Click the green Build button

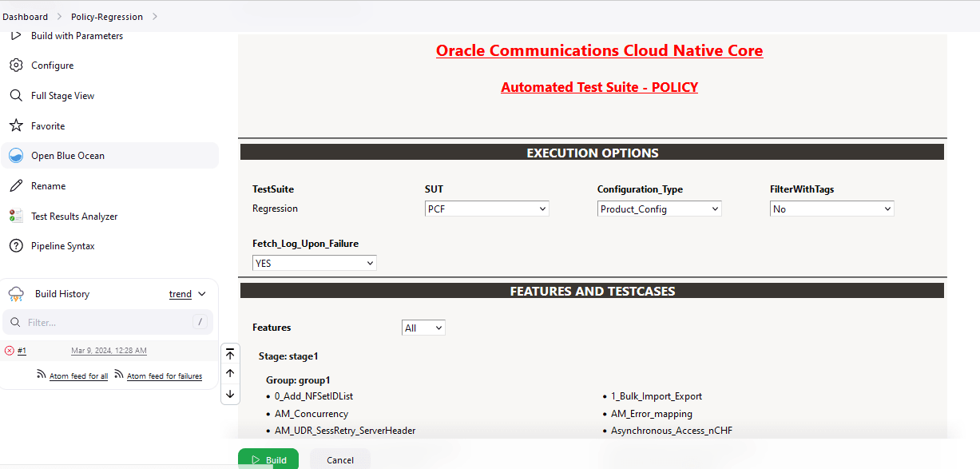[x=268, y=459]
